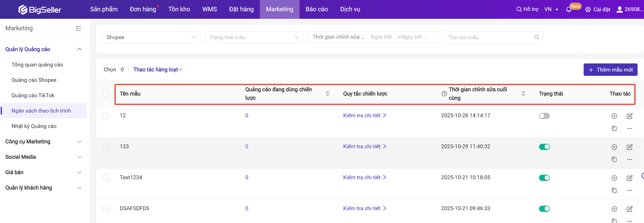Copy the Test1234 template
Viewport: 644px width, 223px height.
(x=614, y=190)
